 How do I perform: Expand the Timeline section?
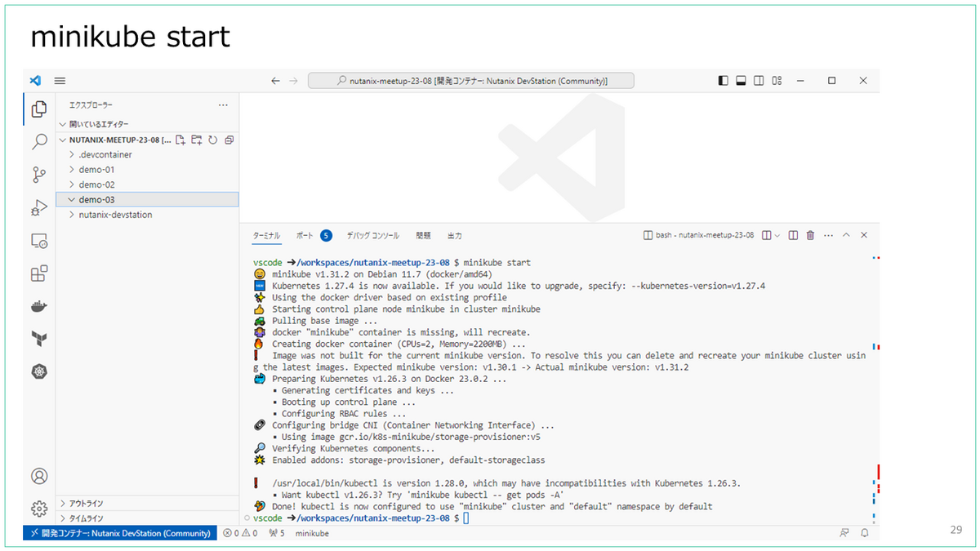[148, 518]
